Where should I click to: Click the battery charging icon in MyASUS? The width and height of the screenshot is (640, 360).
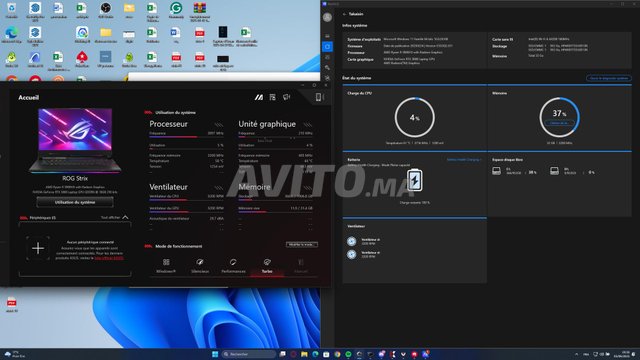(415, 180)
